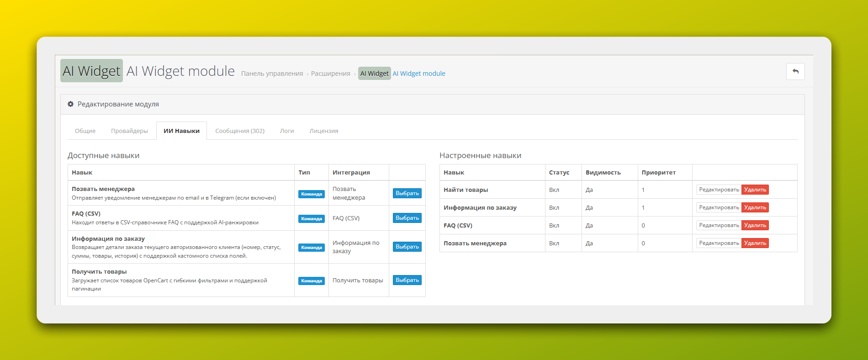Click Выбрать for FAQ (CSV) skill

[x=407, y=218]
